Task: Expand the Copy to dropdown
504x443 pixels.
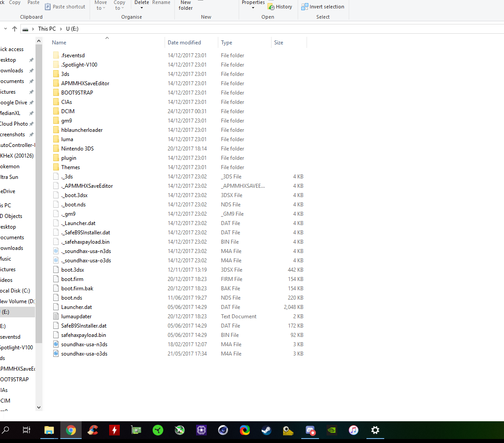Action: pos(122,8)
